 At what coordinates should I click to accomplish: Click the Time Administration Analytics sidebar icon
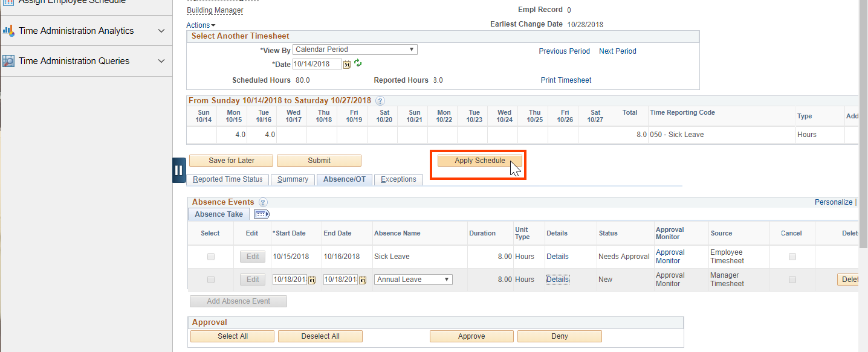[9, 30]
